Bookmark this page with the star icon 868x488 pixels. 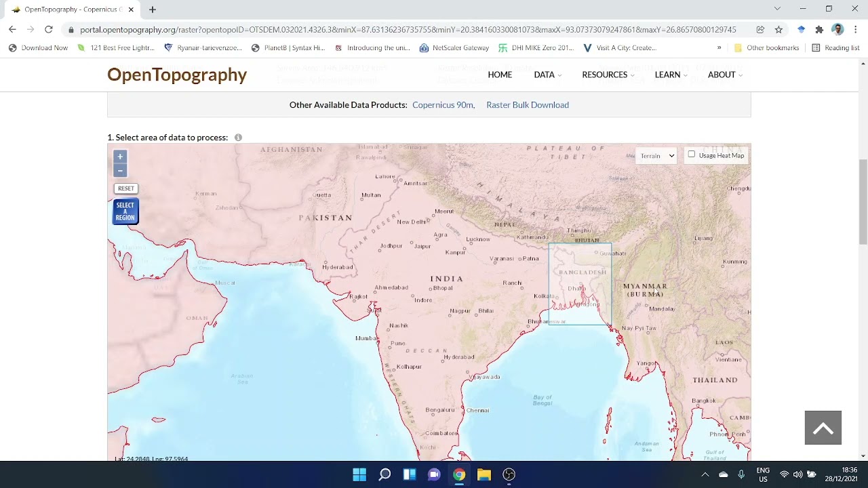tap(778, 30)
